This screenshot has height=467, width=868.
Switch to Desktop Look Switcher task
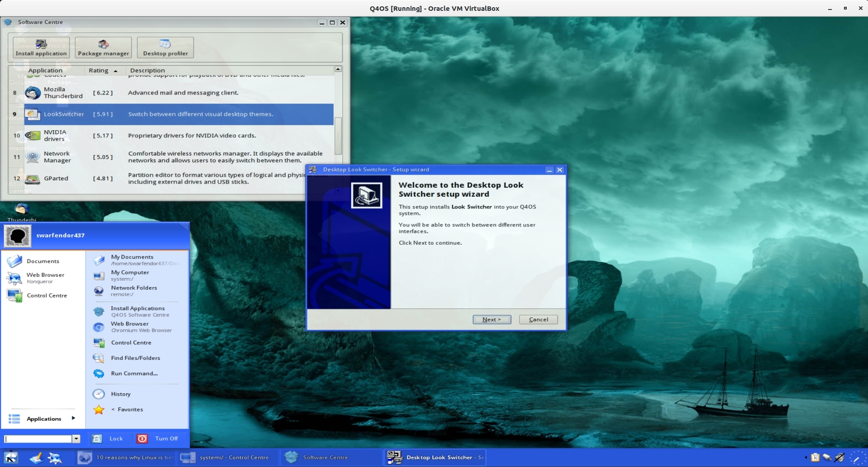coord(435,458)
